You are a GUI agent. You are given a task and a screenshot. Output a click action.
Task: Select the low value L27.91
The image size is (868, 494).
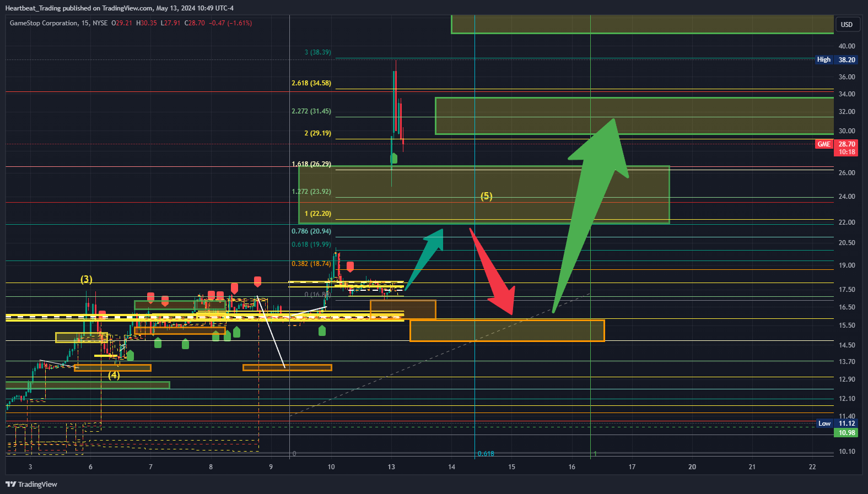tap(170, 23)
